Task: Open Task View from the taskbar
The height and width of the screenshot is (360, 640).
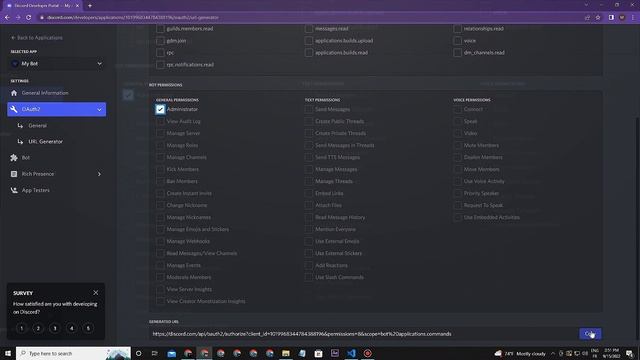Action: click(x=155, y=353)
